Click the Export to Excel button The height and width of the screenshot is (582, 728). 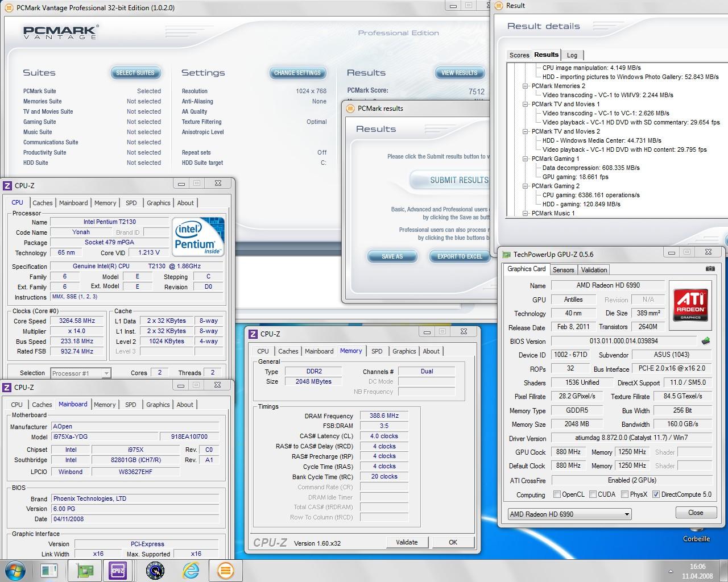point(460,256)
